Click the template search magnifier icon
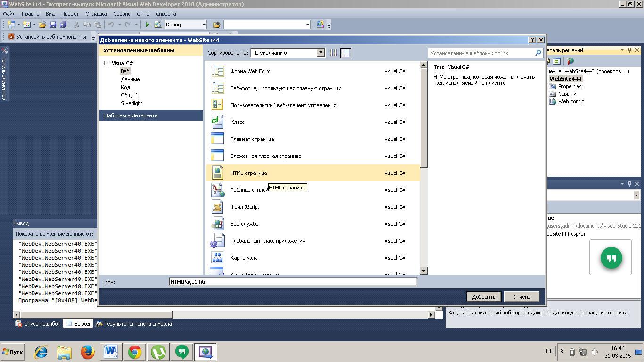This screenshot has width=644, height=362. [538, 53]
